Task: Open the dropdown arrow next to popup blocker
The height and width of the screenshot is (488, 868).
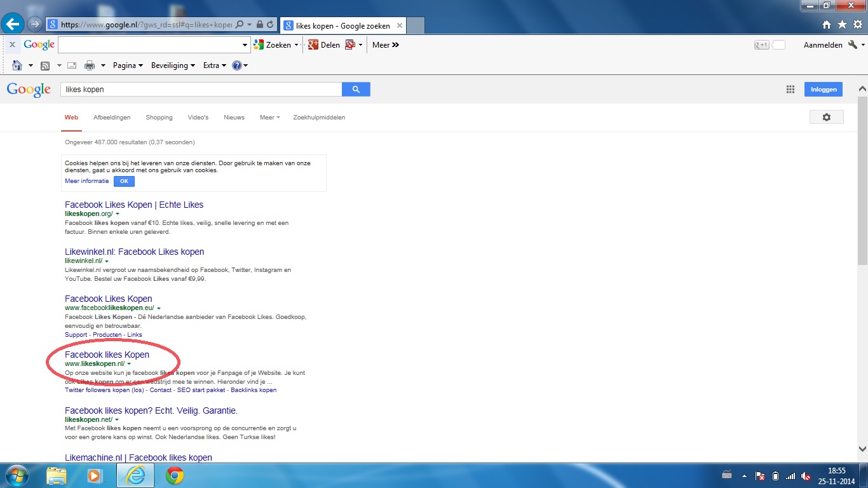Action: point(360,45)
